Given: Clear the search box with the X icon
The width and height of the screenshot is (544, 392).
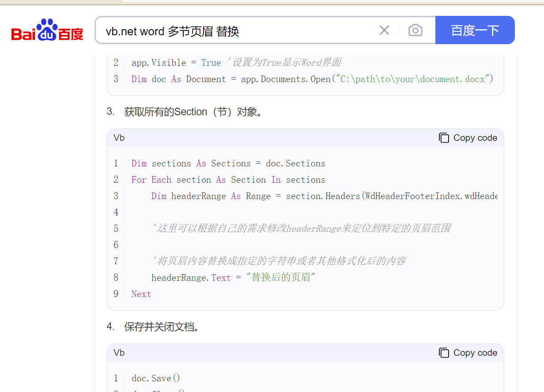Looking at the screenshot, I should pyautogui.click(x=384, y=30).
